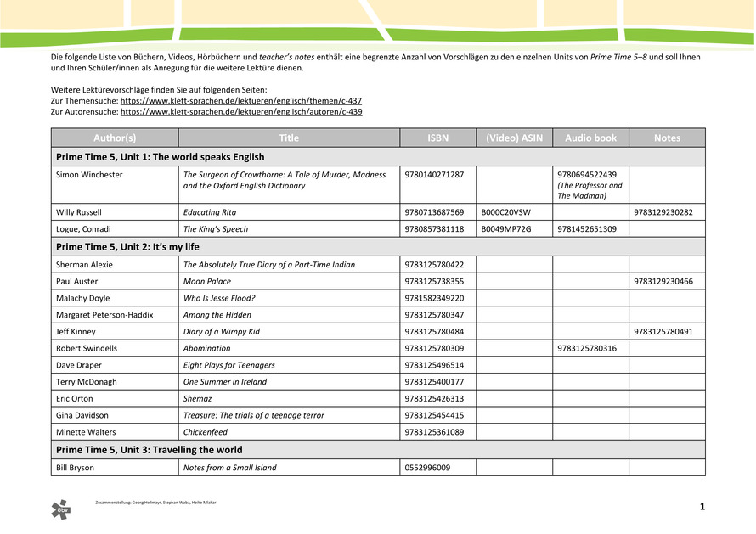The image size is (756, 534).
Task: Select title 'Educating Rita'
Action: [x=210, y=212]
